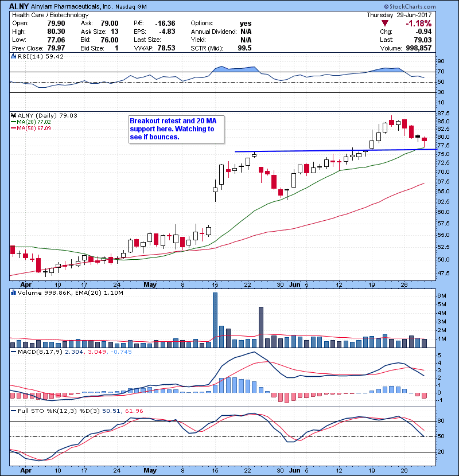Click the -1.18% percent change value

coord(419,24)
